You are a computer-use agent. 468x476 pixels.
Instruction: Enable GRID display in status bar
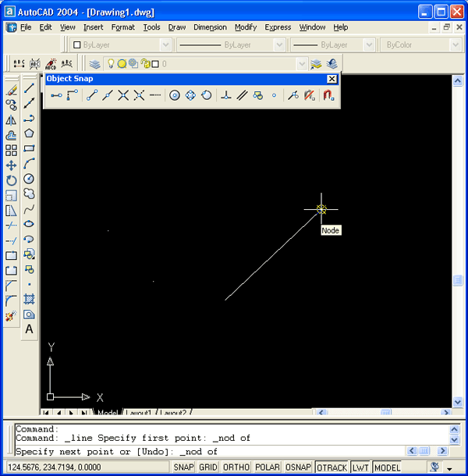pos(208,467)
